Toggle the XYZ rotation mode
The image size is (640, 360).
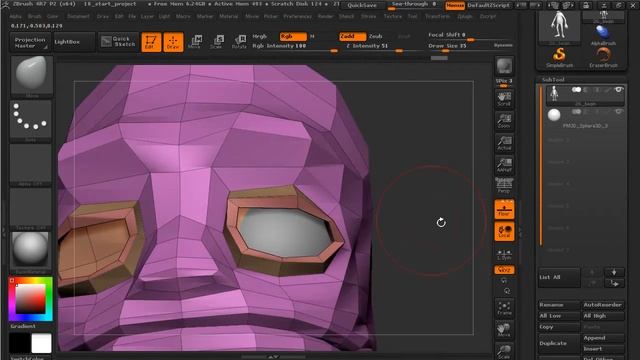tap(504, 270)
